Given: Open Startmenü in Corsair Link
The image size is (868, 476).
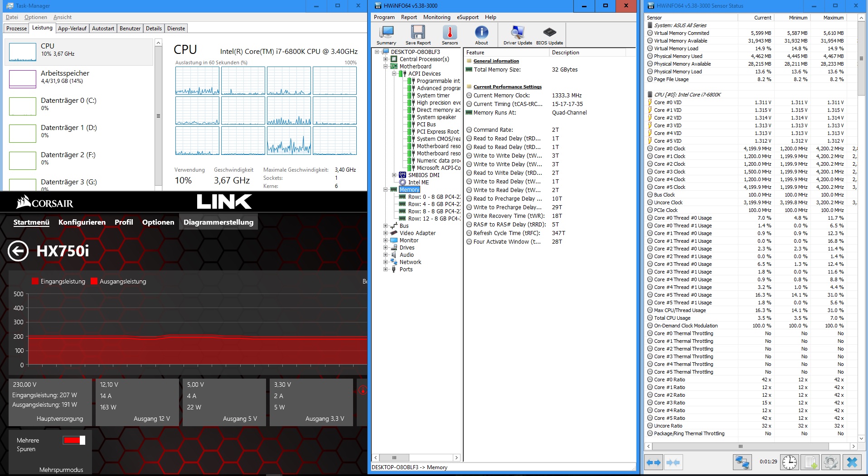Looking at the screenshot, I should tap(31, 222).
